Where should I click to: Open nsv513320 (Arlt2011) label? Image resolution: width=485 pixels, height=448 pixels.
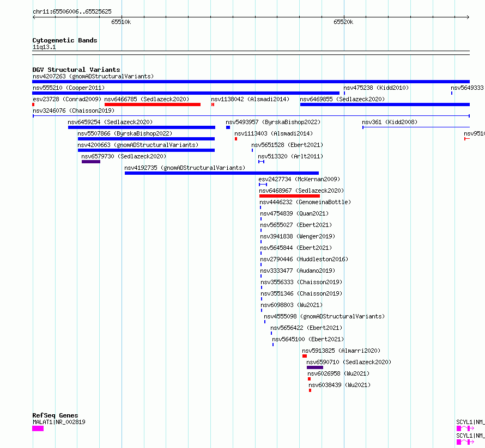290,156
